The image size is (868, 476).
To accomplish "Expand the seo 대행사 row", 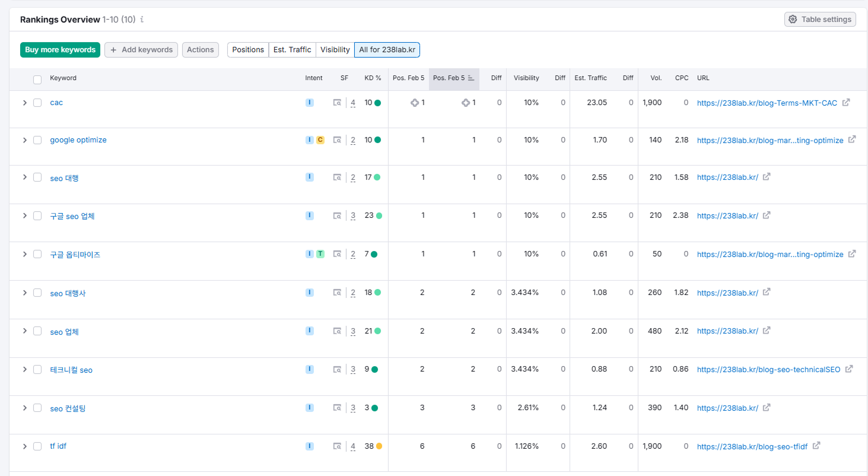I will [x=24, y=293].
